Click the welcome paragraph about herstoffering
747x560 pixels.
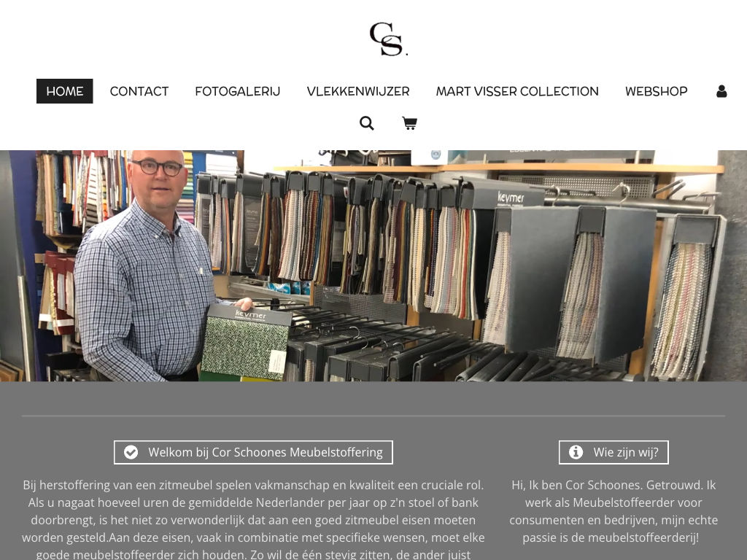253,520
